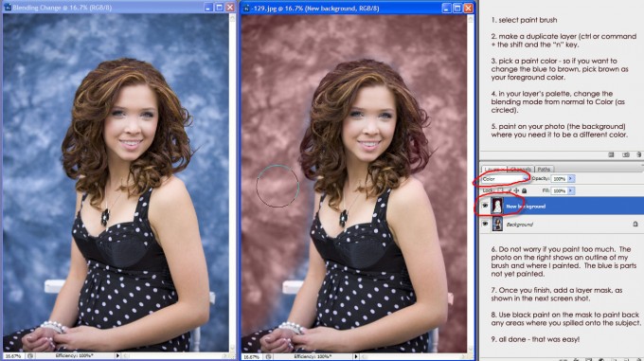This screenshot has width=644, height=361.
Task: Open status popup arrow in Blending Change window
Action: (x=117, y=355)
